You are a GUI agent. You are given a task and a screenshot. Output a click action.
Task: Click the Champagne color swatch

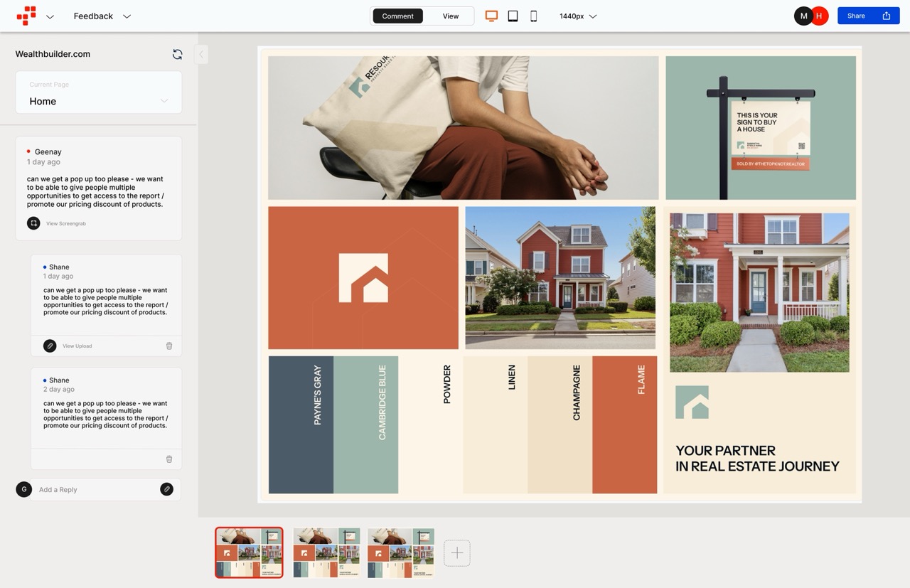(560, 424)
